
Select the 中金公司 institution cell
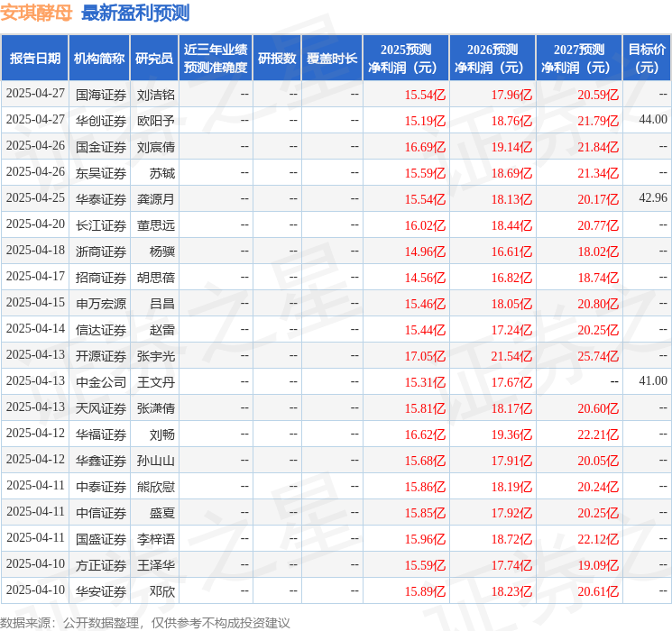coord(101,382)
